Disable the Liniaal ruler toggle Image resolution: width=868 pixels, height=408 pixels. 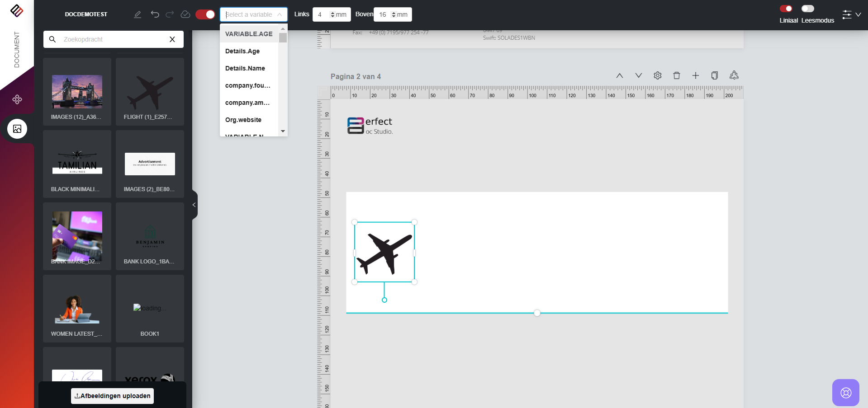(786, 9)
